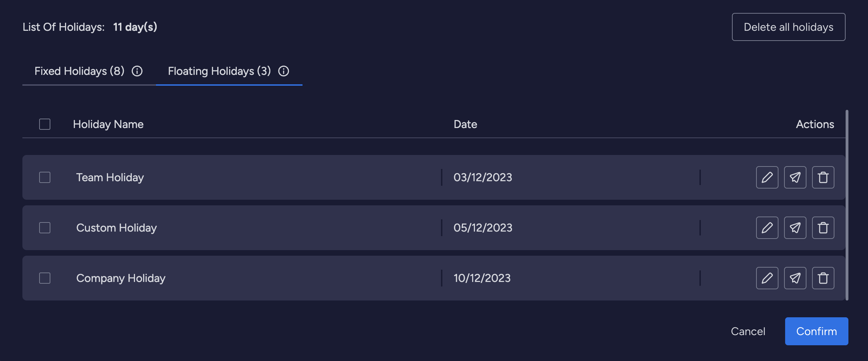Click the Fixed Holidays info icon
868x361 pixels.
pyautogui.click(x=137, y=71)
